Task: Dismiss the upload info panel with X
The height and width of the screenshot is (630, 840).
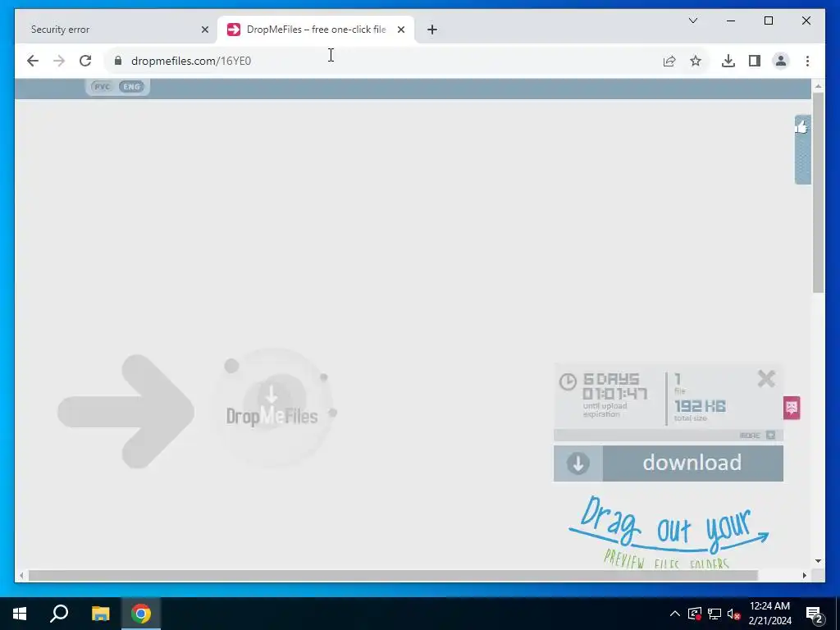Action: tap(767, 379)
